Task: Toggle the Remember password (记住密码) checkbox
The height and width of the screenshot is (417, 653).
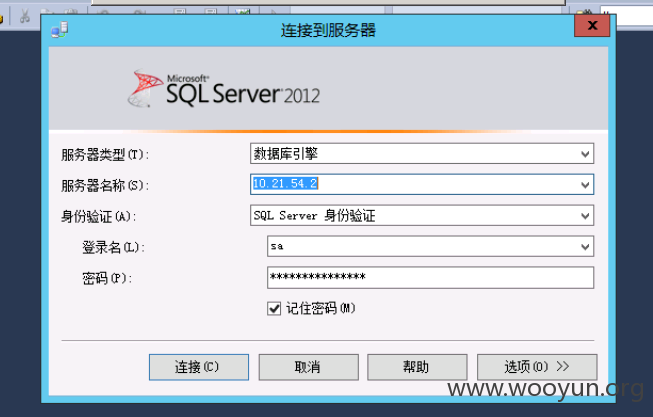Action: click(x=274, y=309)
